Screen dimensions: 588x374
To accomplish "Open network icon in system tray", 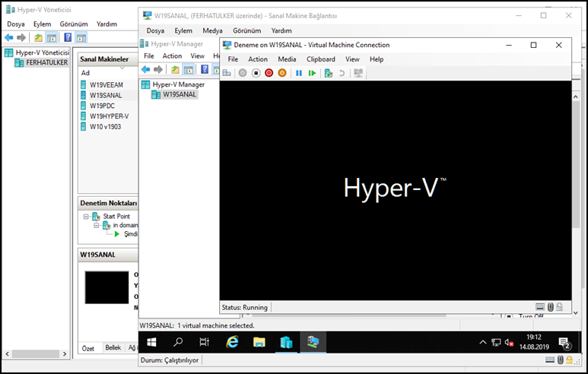I will [496, 342].
